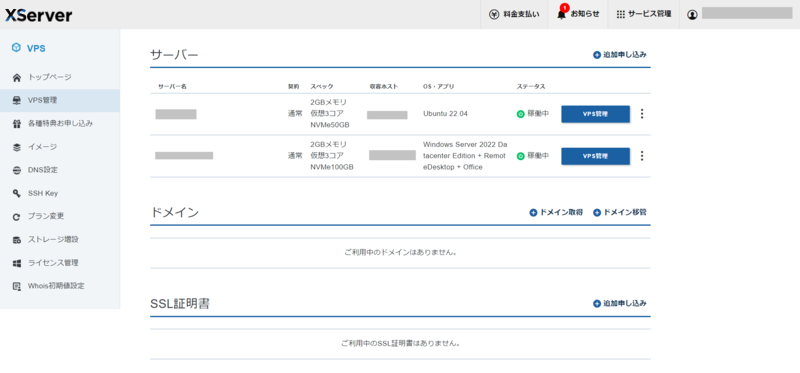
Task: Click plus icon in サーバー header
Action: [x=597, y=55]
